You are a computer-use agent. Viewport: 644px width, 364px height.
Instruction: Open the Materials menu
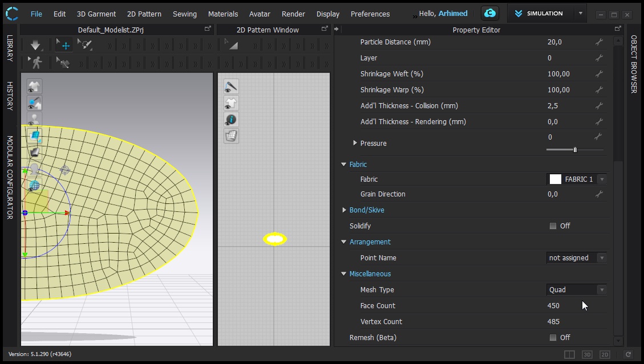(222, 14)
